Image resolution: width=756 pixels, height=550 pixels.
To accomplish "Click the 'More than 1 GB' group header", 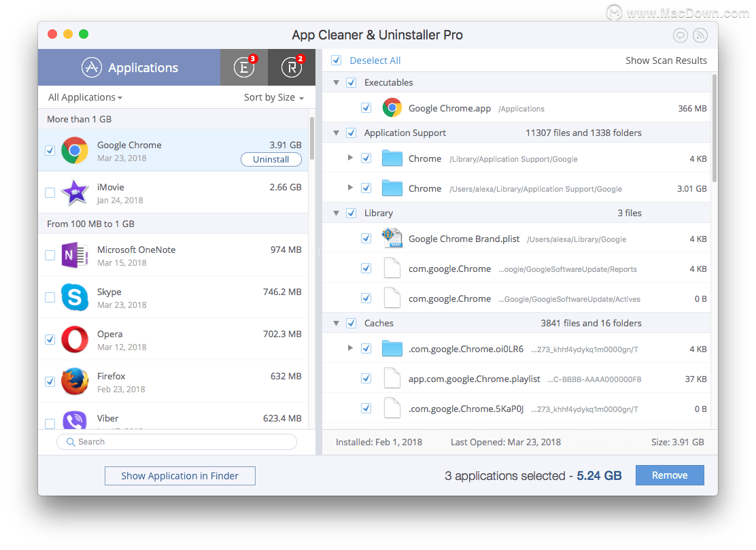I will [173, 119].
